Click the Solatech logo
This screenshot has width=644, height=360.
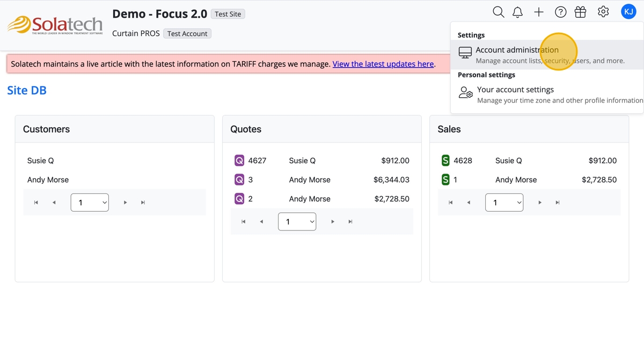pos(55,25)
